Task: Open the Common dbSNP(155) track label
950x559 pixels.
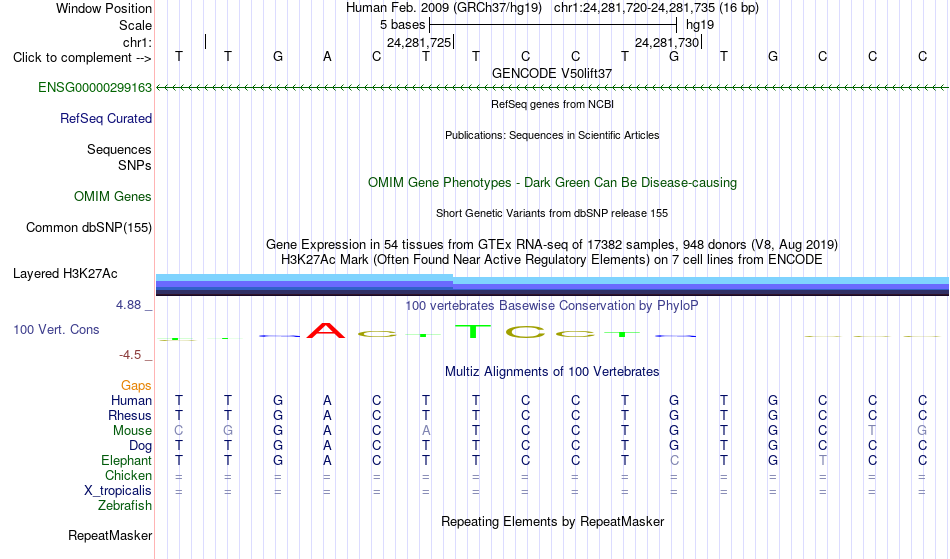Action: 88,228
